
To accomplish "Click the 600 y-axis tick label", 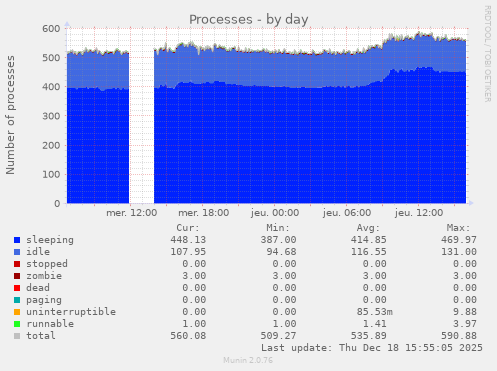I will point(51,29).
